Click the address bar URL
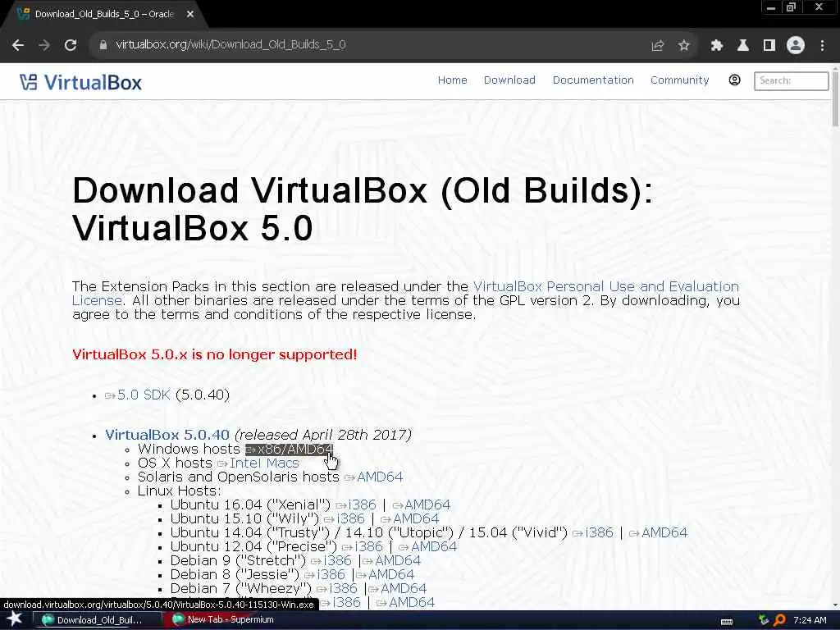The width and height of the screenshot is (840, 630). pyautogui.click(x=231, y=44)
